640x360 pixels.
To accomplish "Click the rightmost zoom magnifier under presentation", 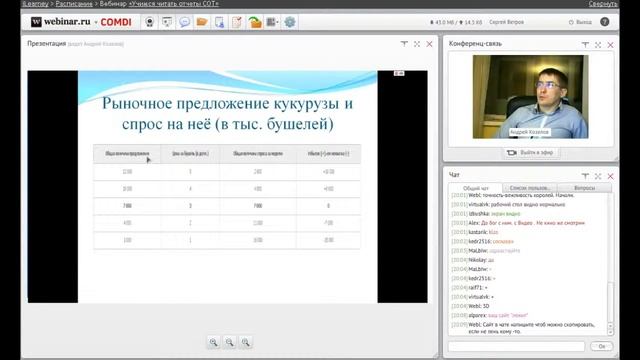I will tap(245, 342).
